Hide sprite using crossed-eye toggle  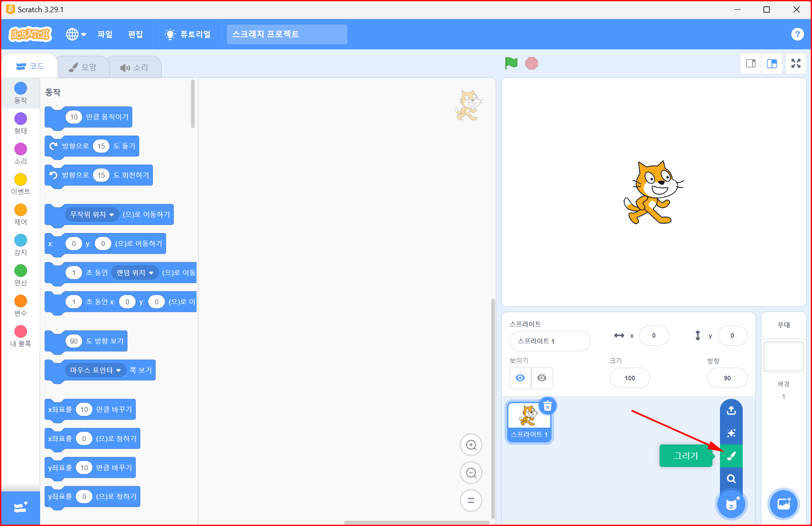(542, 378)
